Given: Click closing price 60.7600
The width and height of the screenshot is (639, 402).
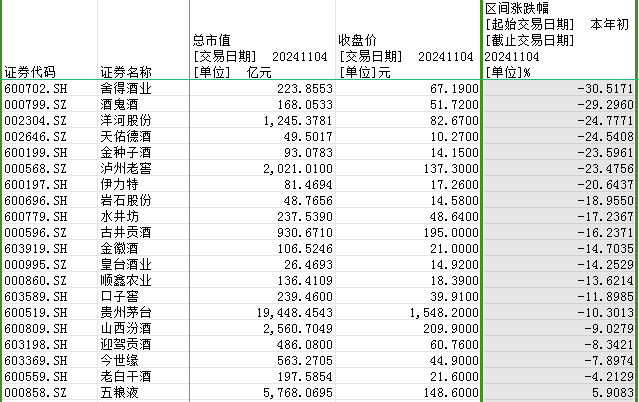Looking at the screenshot, I should [x=408, y=345].
